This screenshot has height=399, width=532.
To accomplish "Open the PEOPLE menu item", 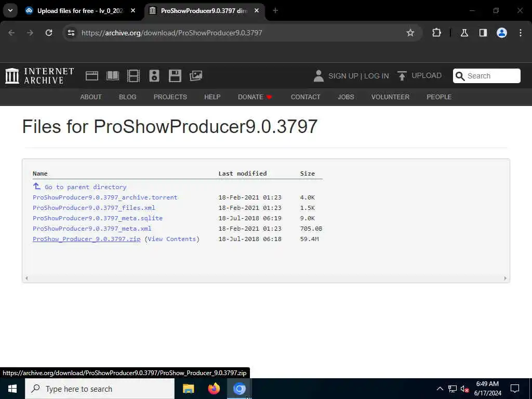I will 439,97.
